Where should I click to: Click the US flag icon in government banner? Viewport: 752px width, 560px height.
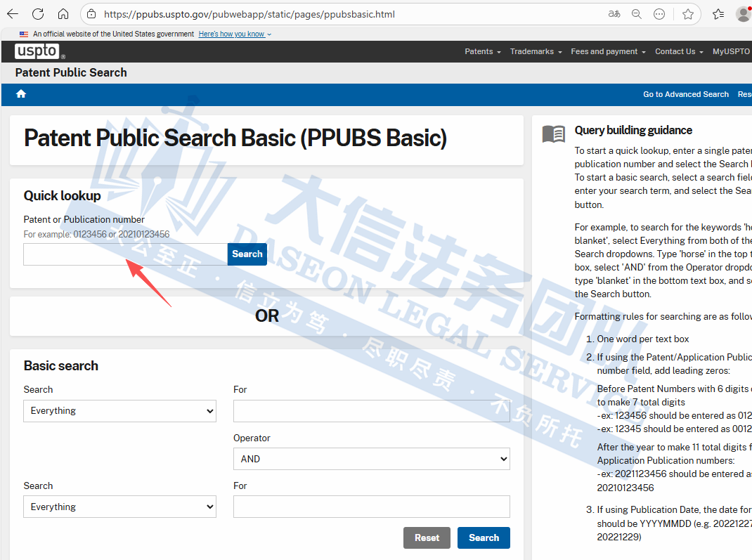click(x=24, y=34)
